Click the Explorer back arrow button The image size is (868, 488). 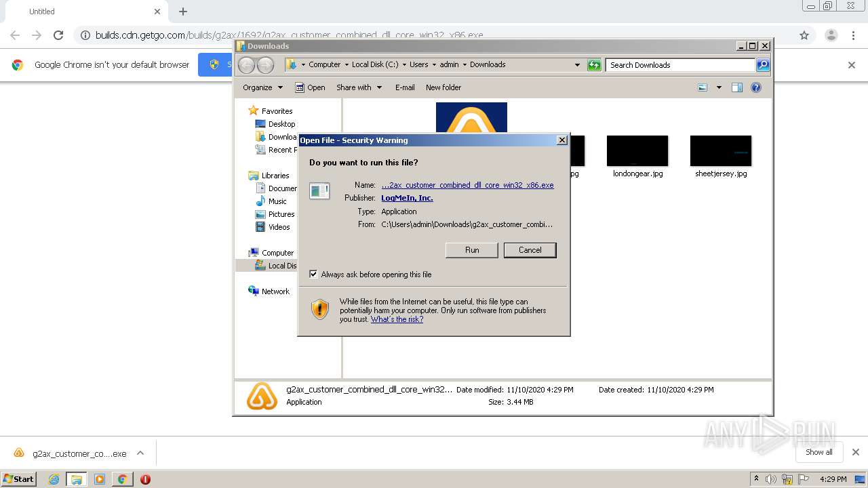246,65
